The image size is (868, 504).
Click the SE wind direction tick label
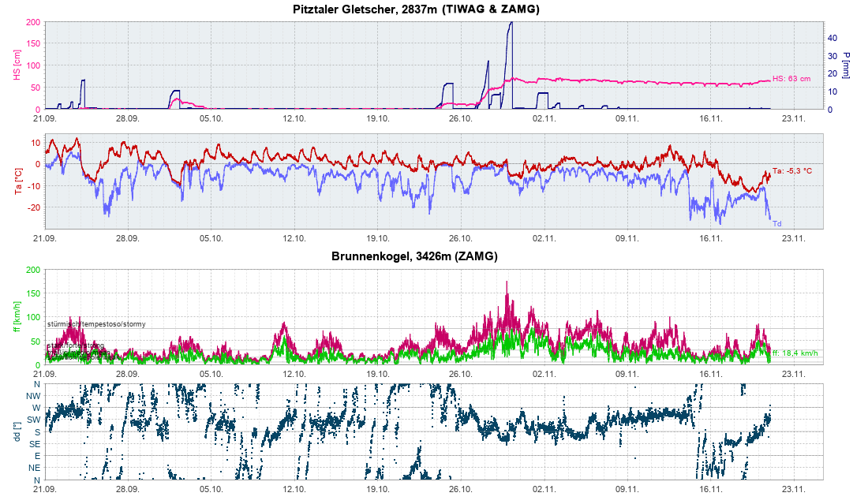tap(36, 444)
